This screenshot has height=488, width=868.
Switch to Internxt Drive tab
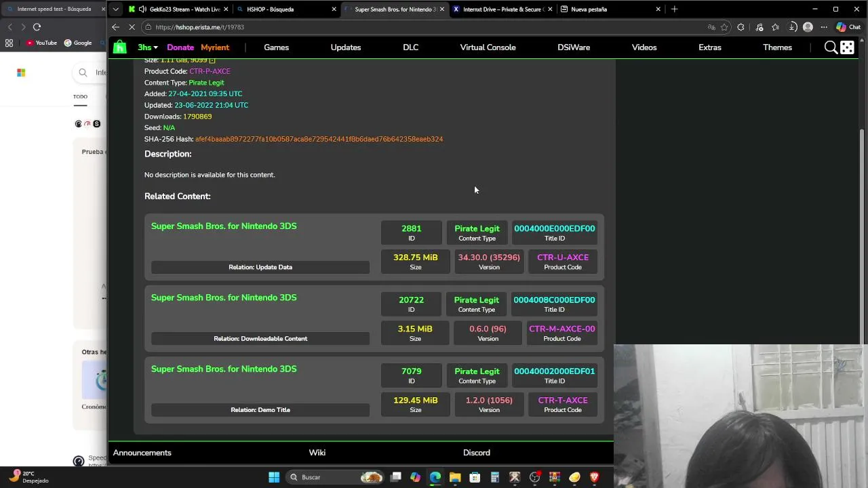pyautogui.click(x=502, y=9)
